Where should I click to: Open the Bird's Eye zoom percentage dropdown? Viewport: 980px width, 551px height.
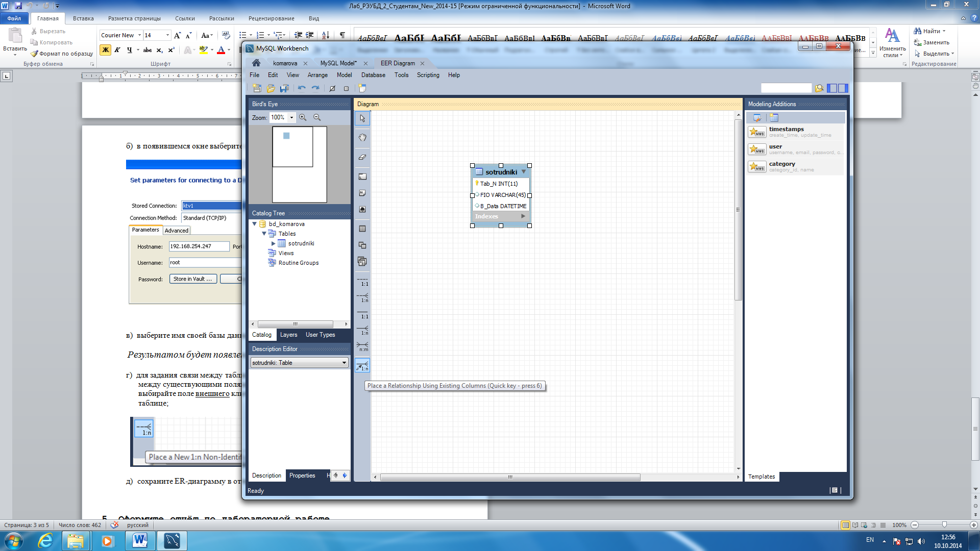pos(291,117)
